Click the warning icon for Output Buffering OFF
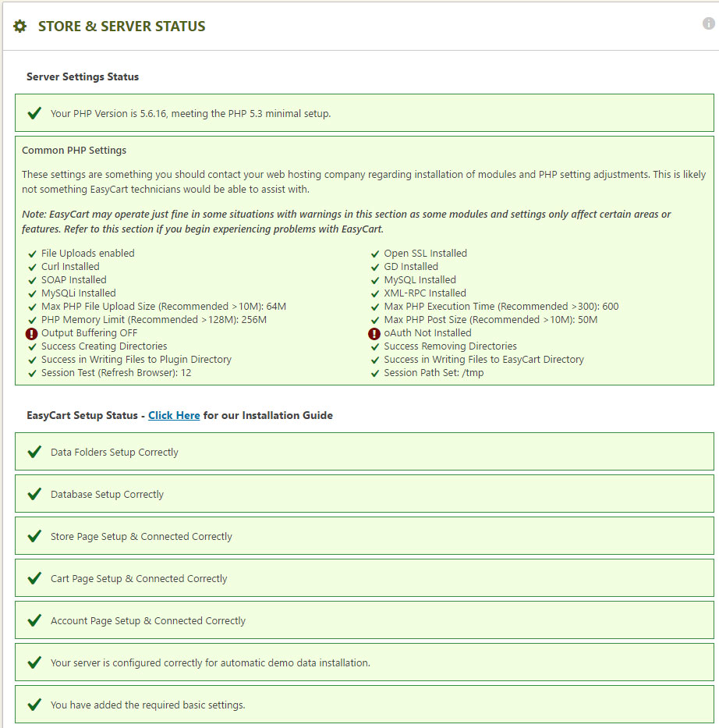The height and width of the screenshot is (728, 719). tap(31, 333)
